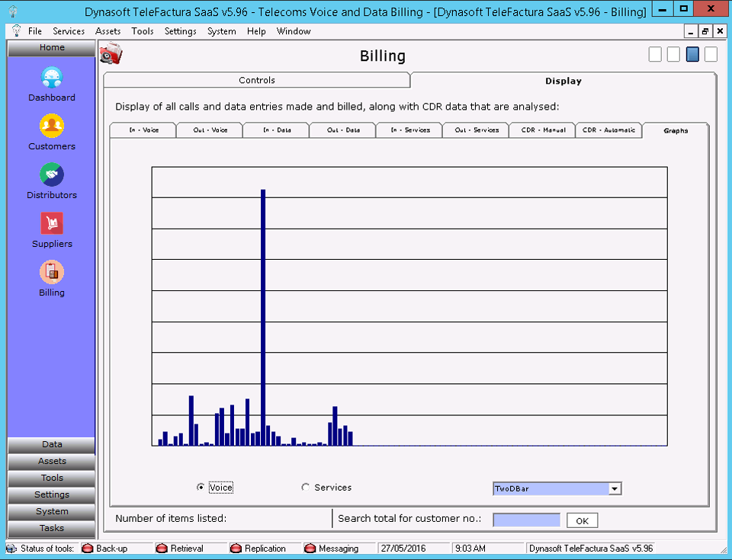
Task: Open the Settings menu in menu bar
Action: (180, 31)
